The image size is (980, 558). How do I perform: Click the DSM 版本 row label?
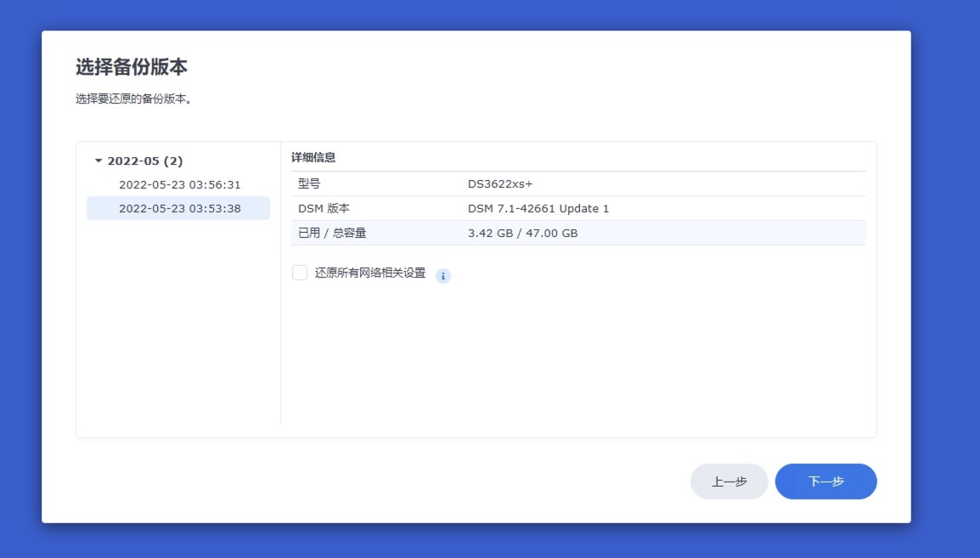pos(324,209)
